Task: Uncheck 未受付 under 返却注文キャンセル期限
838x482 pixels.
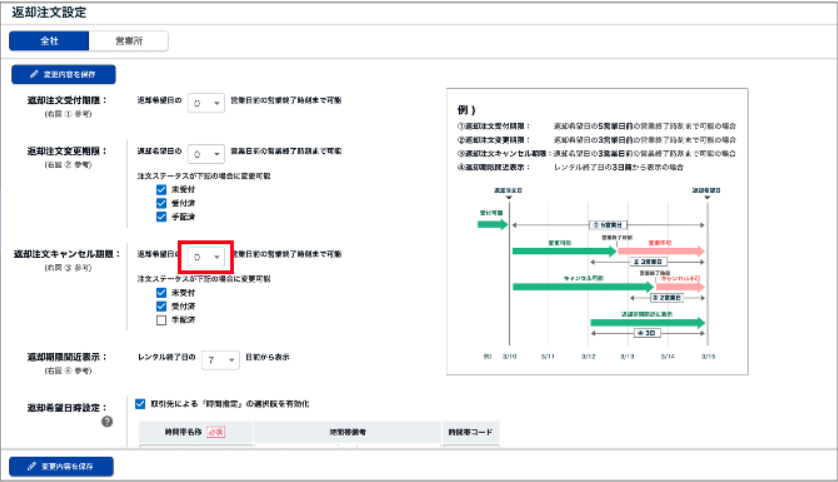Action: pyautogui.click(x=162, y=292)
